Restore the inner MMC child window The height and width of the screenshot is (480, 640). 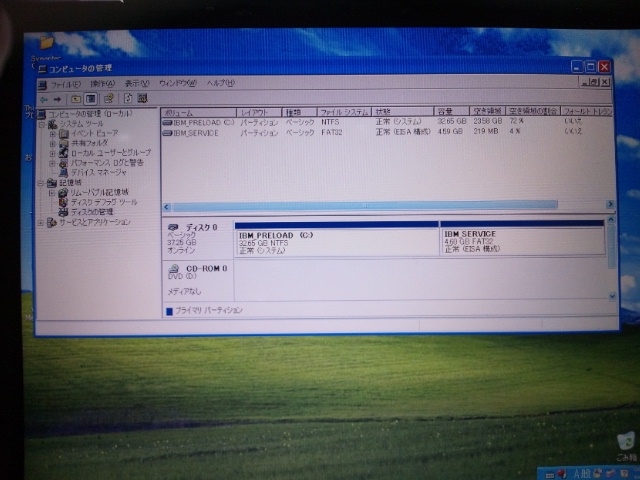click(595, 82)
